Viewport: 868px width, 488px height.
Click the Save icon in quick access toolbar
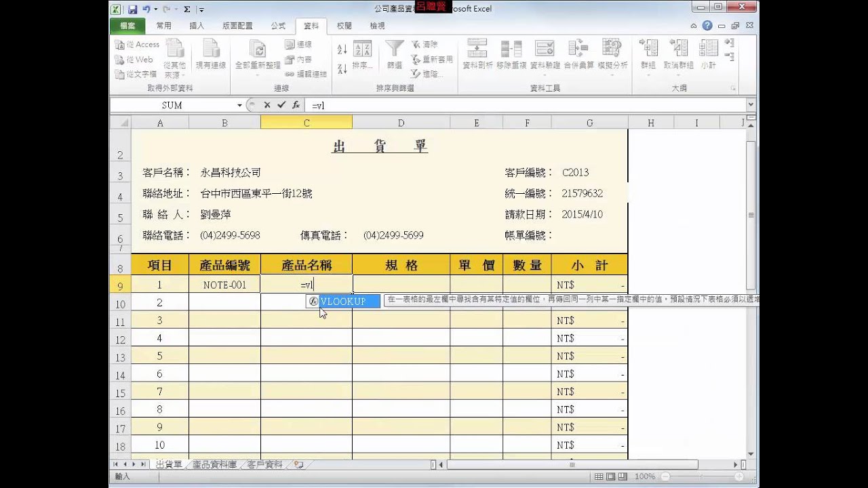point(132,9)
